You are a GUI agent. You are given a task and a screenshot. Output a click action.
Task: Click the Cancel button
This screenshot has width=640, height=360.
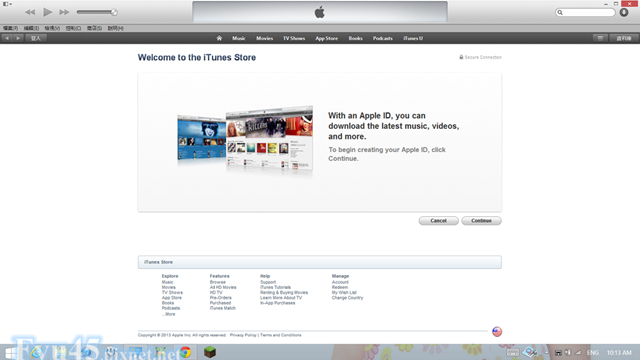point(438,220)
